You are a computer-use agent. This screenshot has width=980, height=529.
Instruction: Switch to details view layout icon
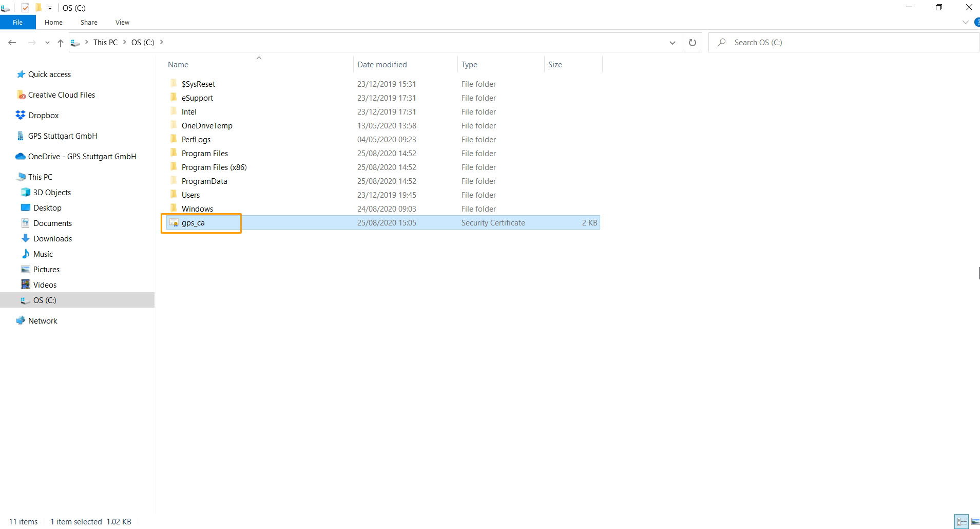pos(962,521)
